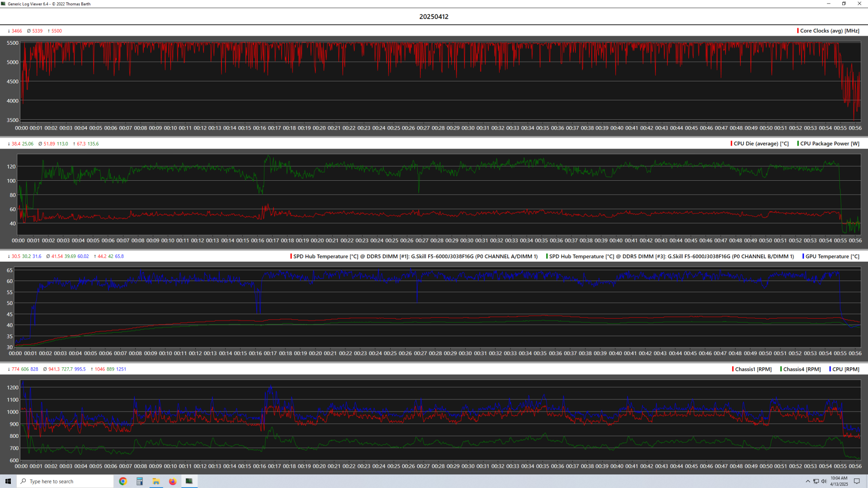Click the CPU Package Power [W] legend label
This screenshot has height=488, width=868.
pyautogui.click(x=830, y=144)
